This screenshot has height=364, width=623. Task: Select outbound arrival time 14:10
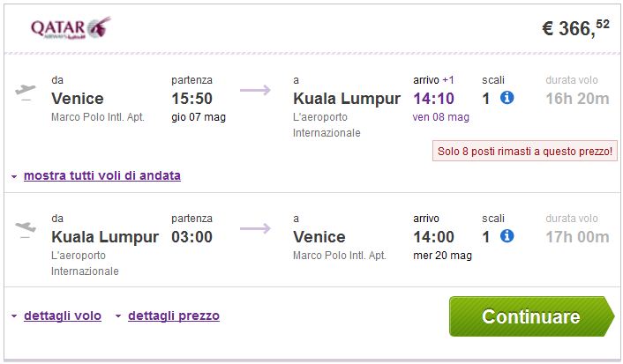tap(434, 99)
